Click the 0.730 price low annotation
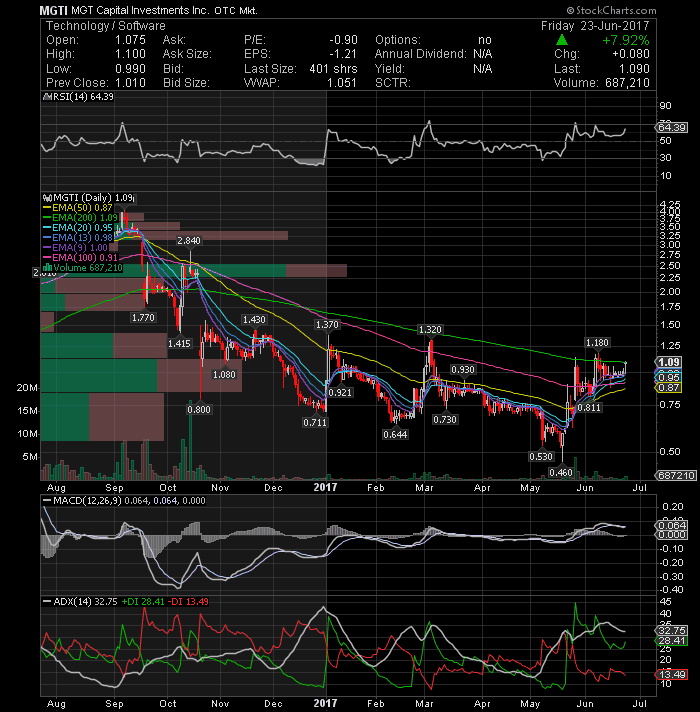The image size is (700, 712). (445, 420)
